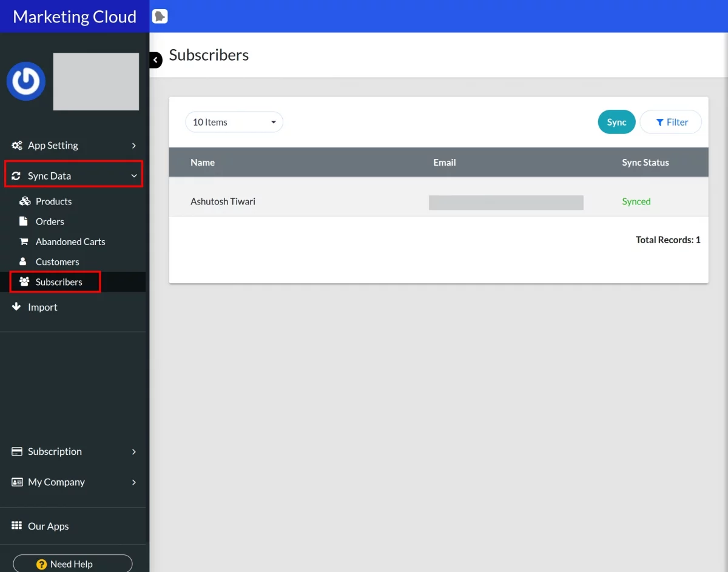Collapse the Sync Data chevron
This screenshot has height=572, width=728.
134,176
